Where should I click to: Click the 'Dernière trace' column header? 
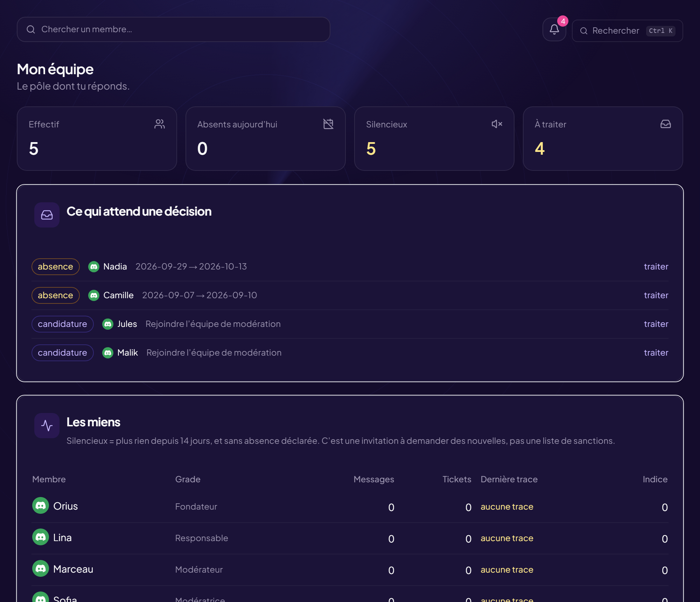coord(509,479)
